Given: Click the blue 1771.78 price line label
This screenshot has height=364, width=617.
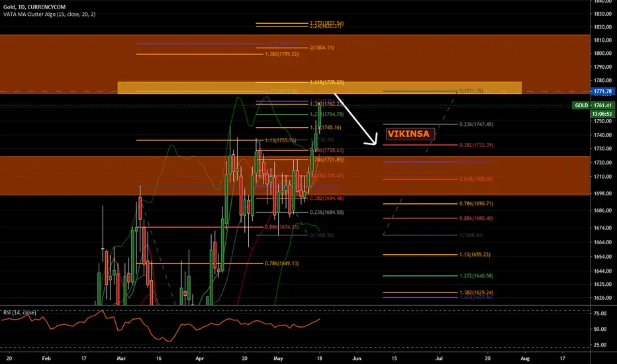Looking at the screenshot, I should (603, 91).
